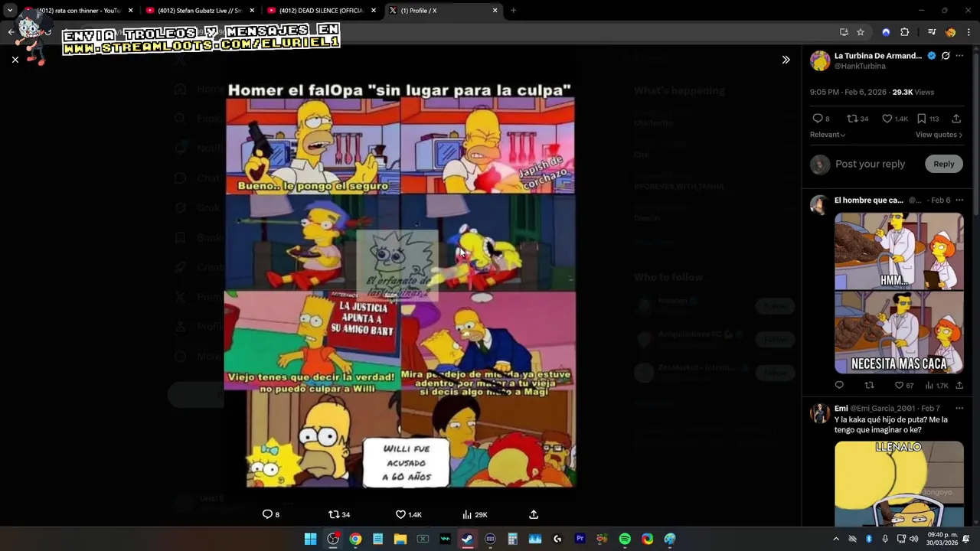Open the Paint palette icon in the taskbar

[x=670, y=539]
